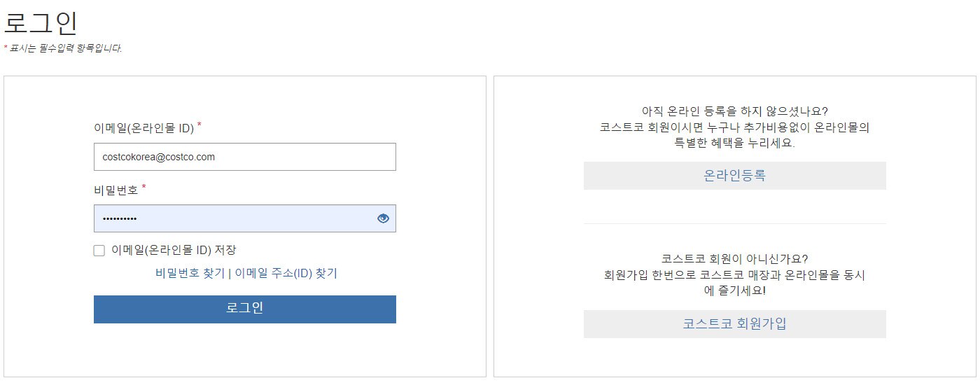
Task: Click the 특별한 혜택을 누리세요 text line
Action: click(x=735, y=143)
